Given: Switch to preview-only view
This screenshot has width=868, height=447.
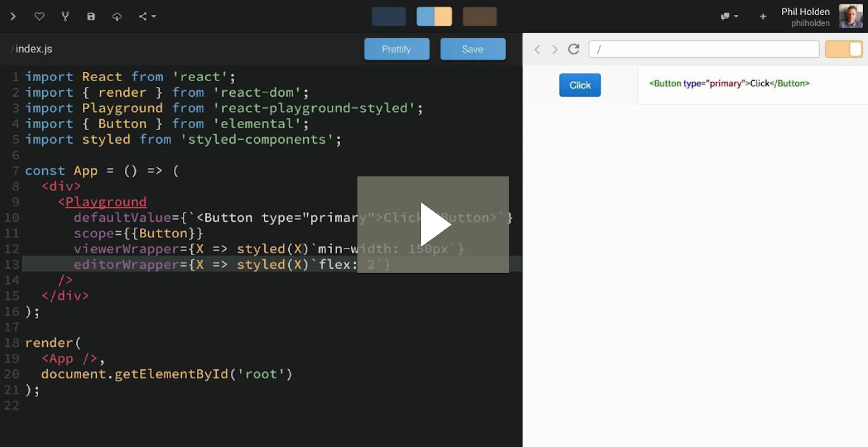Looking at the screenshot, I should click(479, 16).
